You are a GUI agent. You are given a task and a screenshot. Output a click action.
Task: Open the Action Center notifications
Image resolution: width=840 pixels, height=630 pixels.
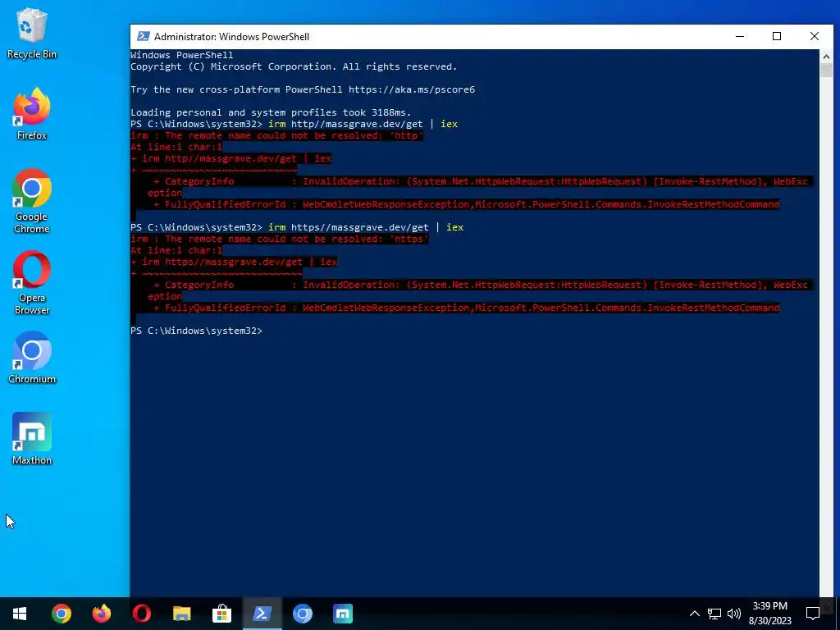(x=813, y=614)
